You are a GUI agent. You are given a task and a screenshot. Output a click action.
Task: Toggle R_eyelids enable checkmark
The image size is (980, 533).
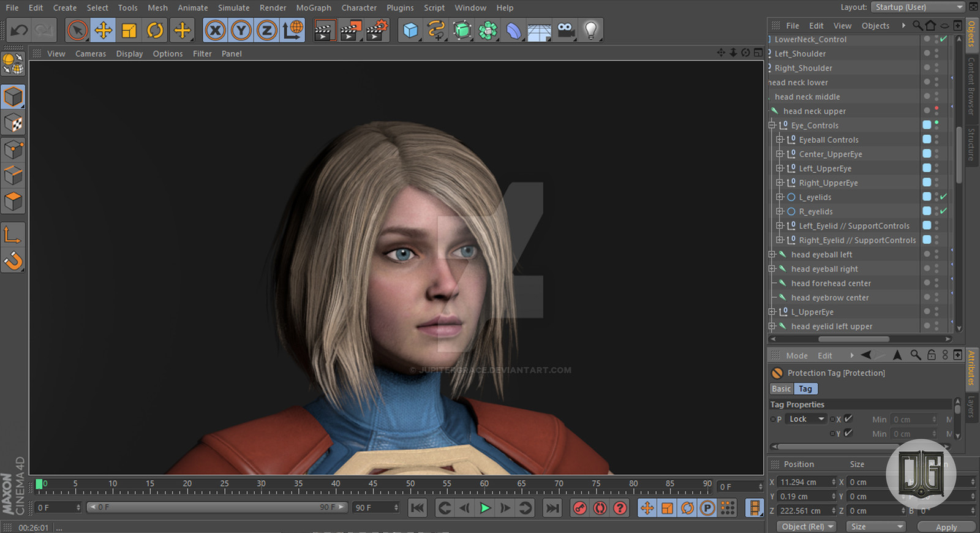(x=944, y=211)
